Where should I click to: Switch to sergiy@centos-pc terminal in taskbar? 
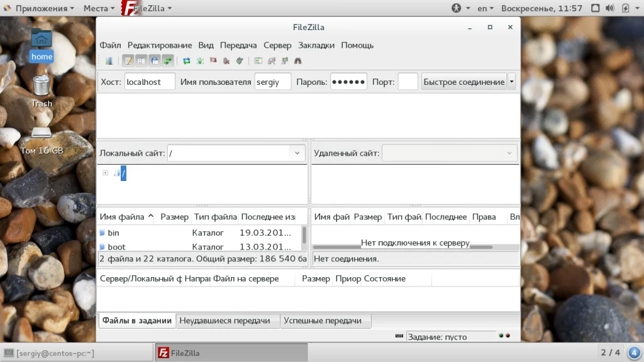pyautogui.click(x=77, y=353)
